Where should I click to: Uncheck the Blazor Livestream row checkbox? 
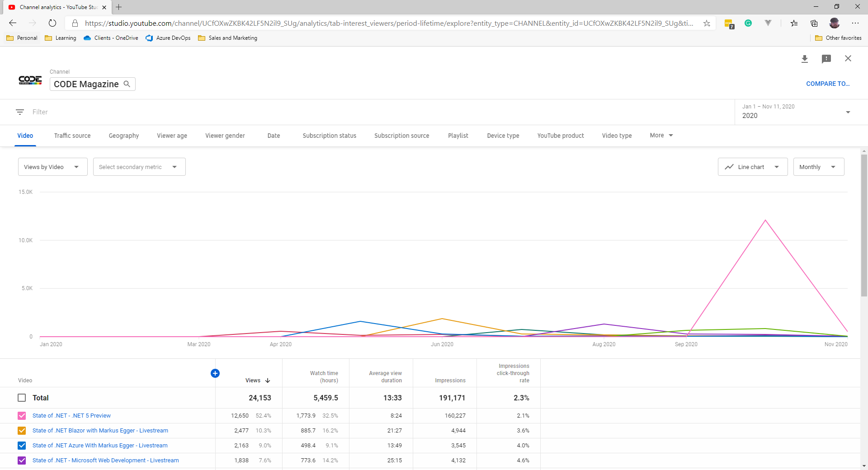click(22, 431)
